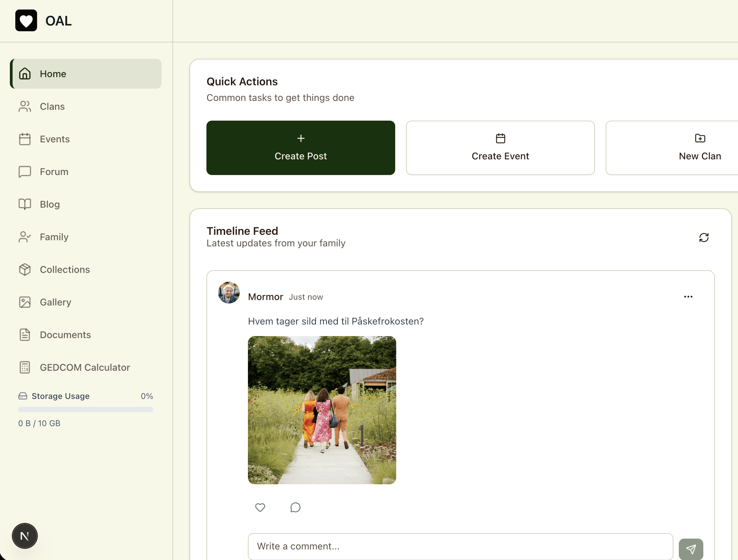Open post options three-dot menu
Viewport: 738px width, 560px height.
tap(688, 297)
